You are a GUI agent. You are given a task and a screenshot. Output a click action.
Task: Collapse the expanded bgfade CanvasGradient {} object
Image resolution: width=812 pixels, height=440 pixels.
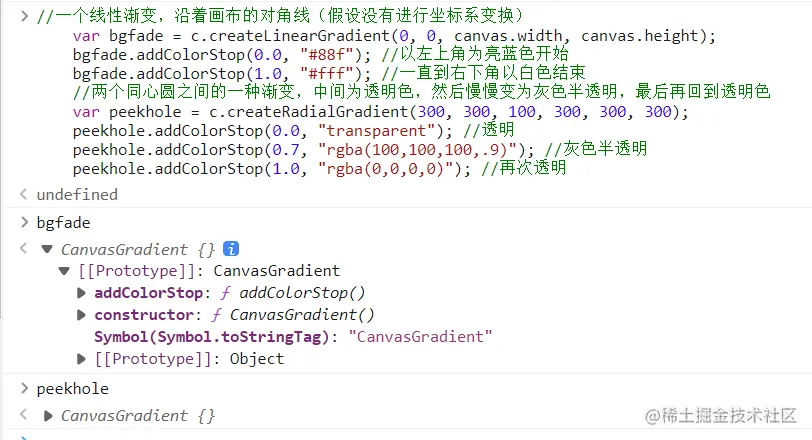pyautogui.click(x=46, y=249)
